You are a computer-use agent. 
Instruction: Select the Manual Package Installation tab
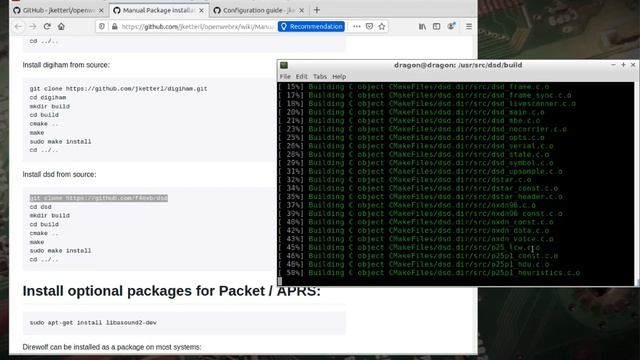[159, 10]
